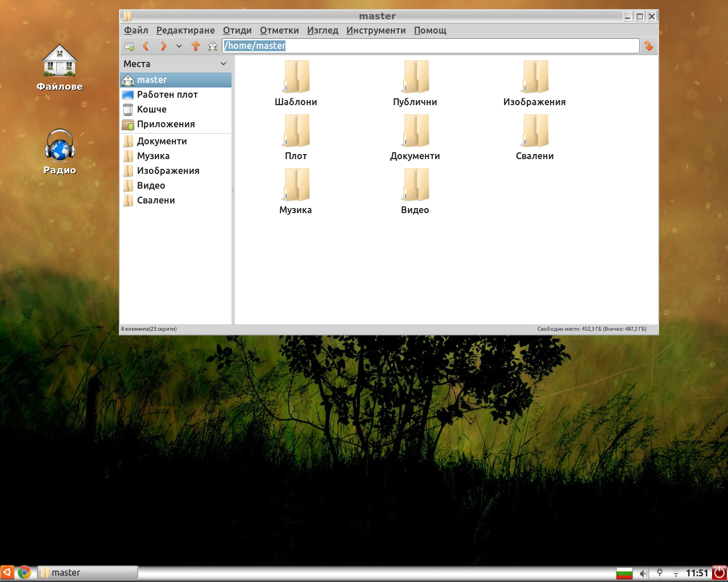Open the Помощ menu
The image size is (728, 582).
pos(430,31)
